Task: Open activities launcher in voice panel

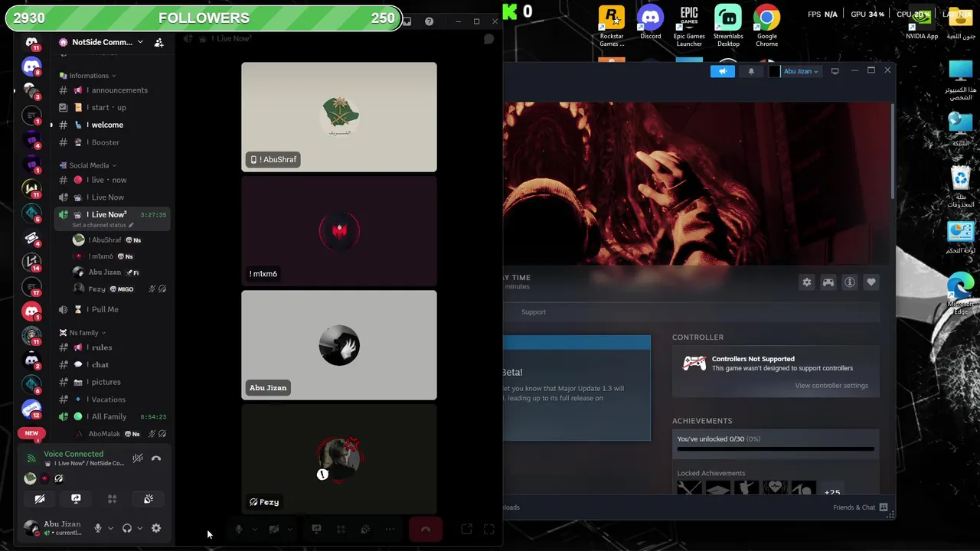Action: tap(112, 499)
